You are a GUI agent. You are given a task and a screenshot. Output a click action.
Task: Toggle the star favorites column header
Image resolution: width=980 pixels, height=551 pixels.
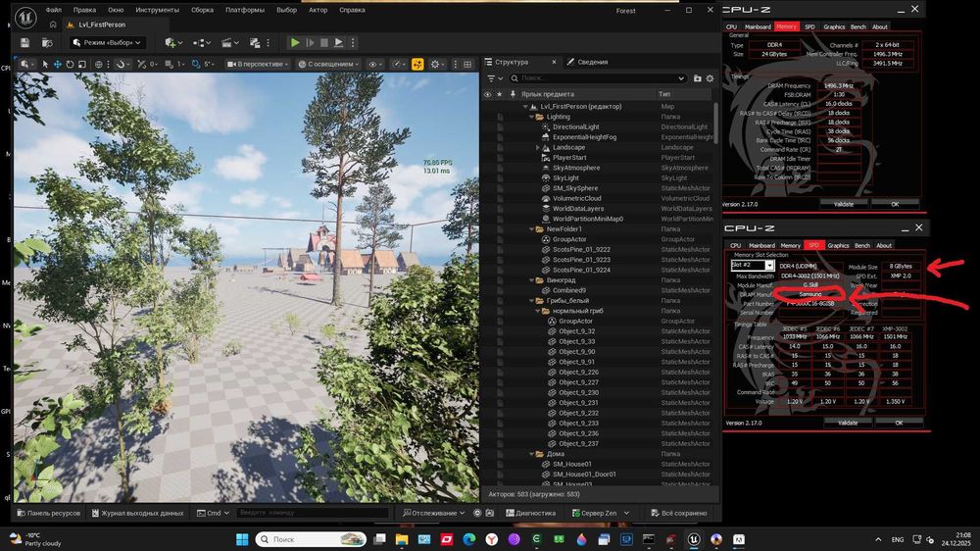500,94
